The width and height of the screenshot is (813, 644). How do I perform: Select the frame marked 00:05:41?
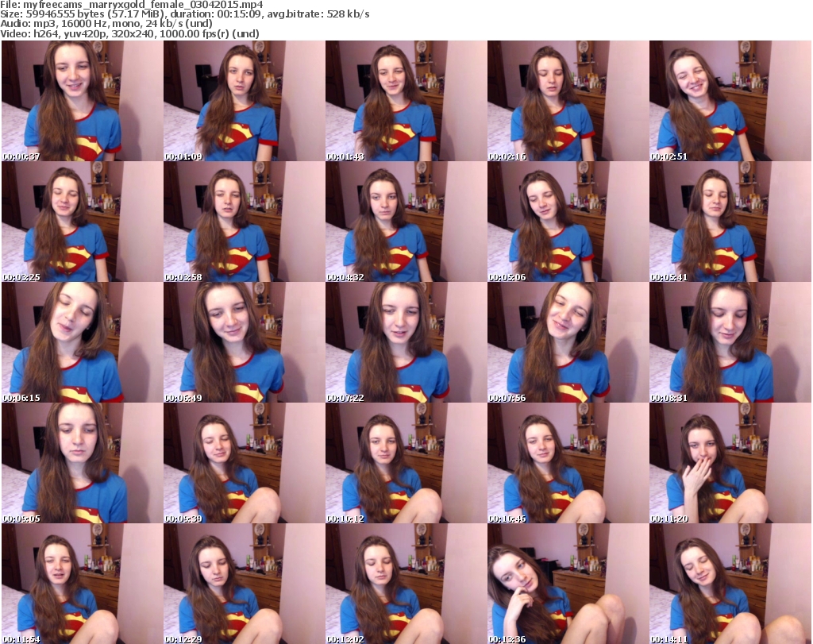(730, 222)
